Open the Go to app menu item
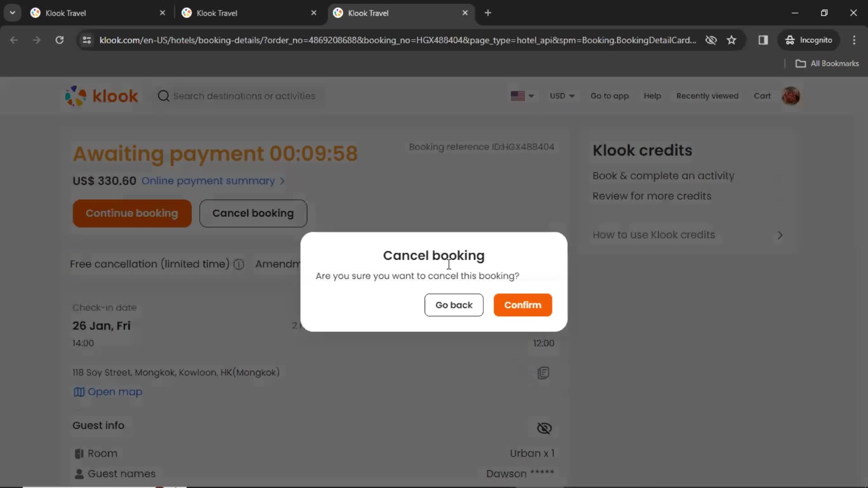 (x=610, y=96)
